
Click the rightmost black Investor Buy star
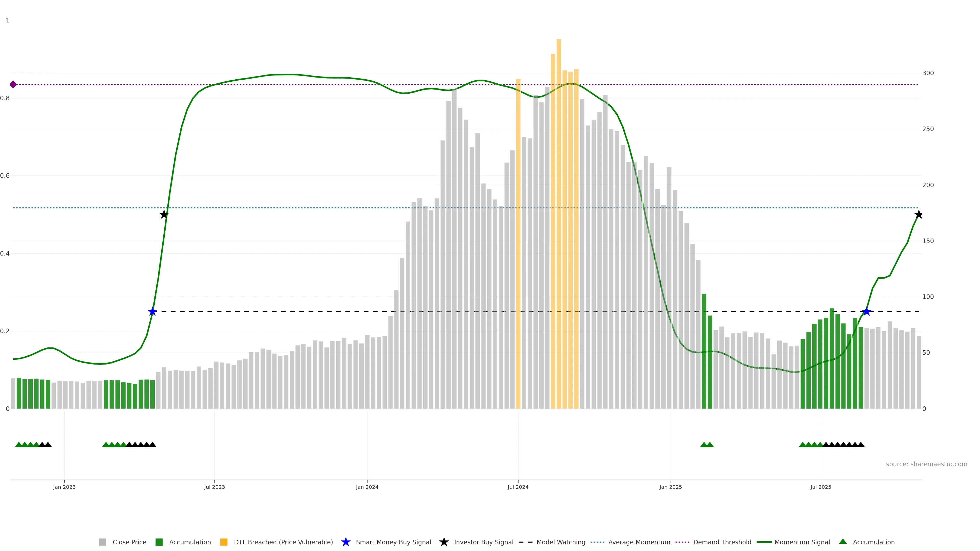918,215
